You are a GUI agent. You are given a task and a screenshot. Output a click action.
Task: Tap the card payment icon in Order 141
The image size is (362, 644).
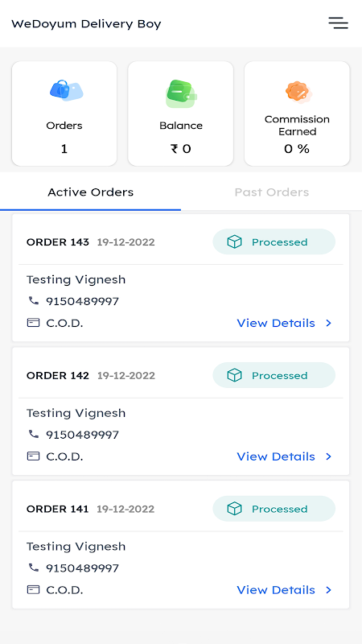tap(33, 590)
